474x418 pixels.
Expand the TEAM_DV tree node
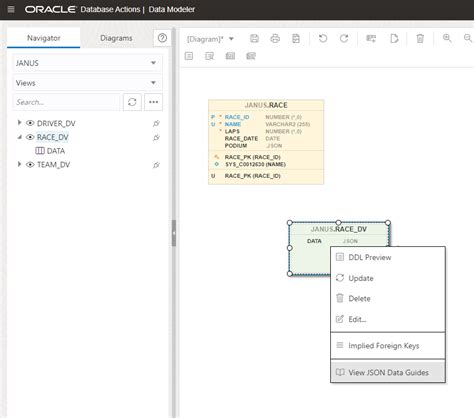pos(19,164)
